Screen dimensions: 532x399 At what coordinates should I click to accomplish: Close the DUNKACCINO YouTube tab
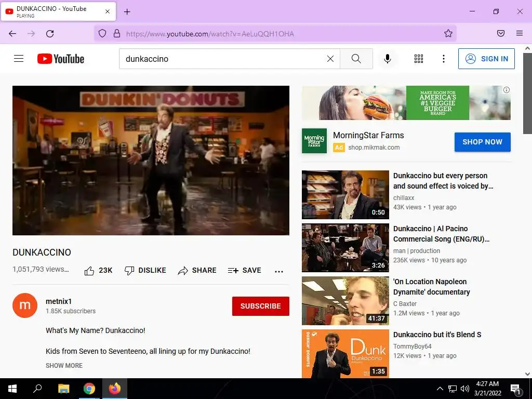coord(108,11)
